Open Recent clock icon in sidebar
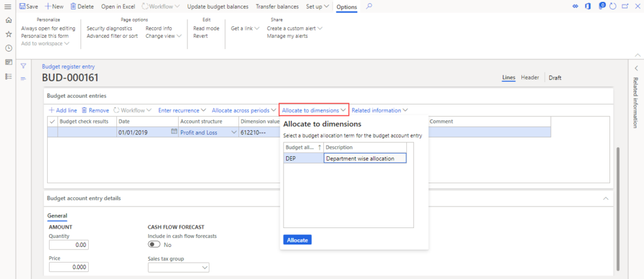Image resolution: width=644 pixels, height=279 pixels. tap(8, 48)
